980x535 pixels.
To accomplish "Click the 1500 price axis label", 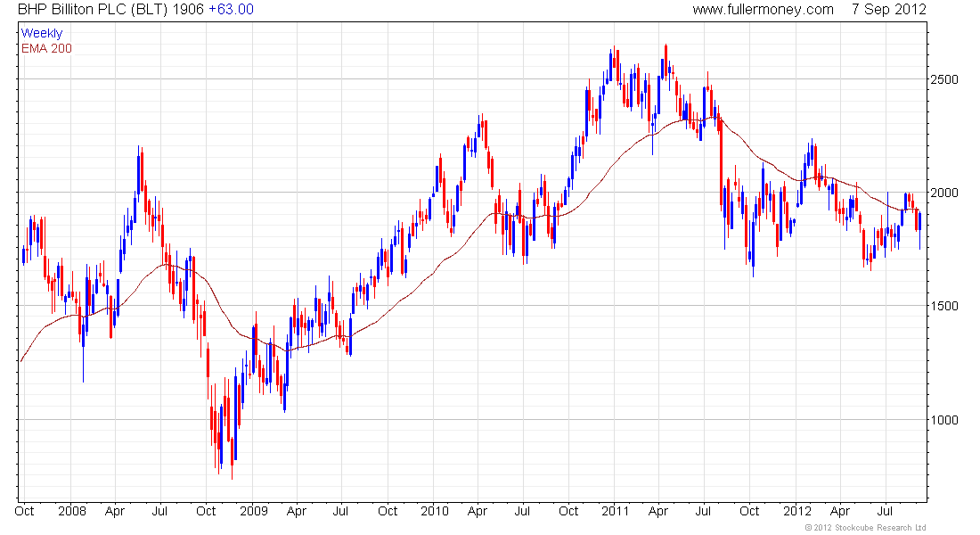I will click(943, 306).
